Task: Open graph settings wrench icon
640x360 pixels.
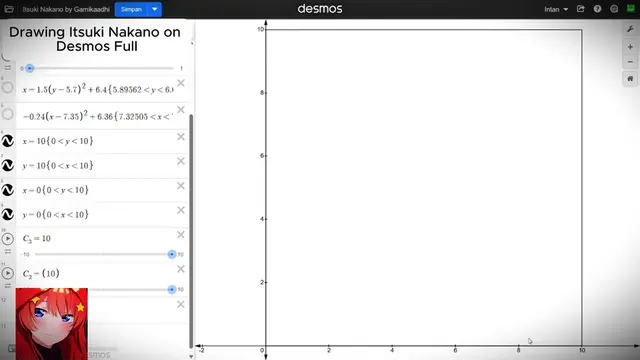Action: click(x=630, y=29)
